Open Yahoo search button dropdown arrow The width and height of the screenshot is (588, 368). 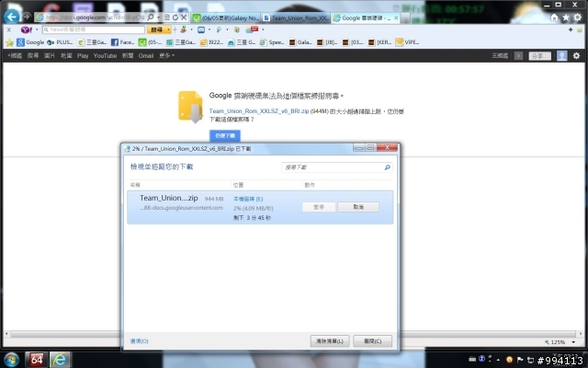(168, 29)
